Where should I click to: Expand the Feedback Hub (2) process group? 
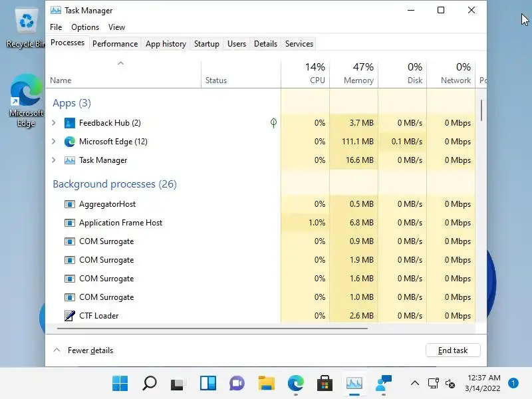(x=54, y=123)
